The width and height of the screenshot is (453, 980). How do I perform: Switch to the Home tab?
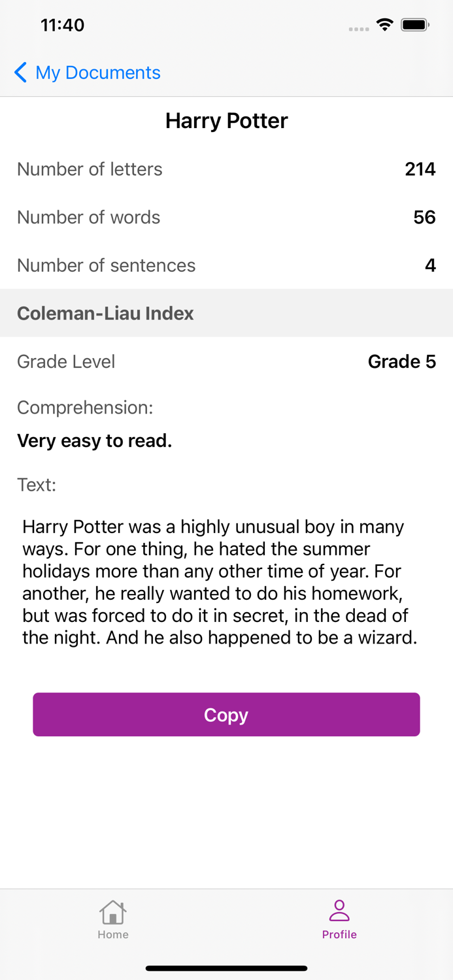point(113,919)
